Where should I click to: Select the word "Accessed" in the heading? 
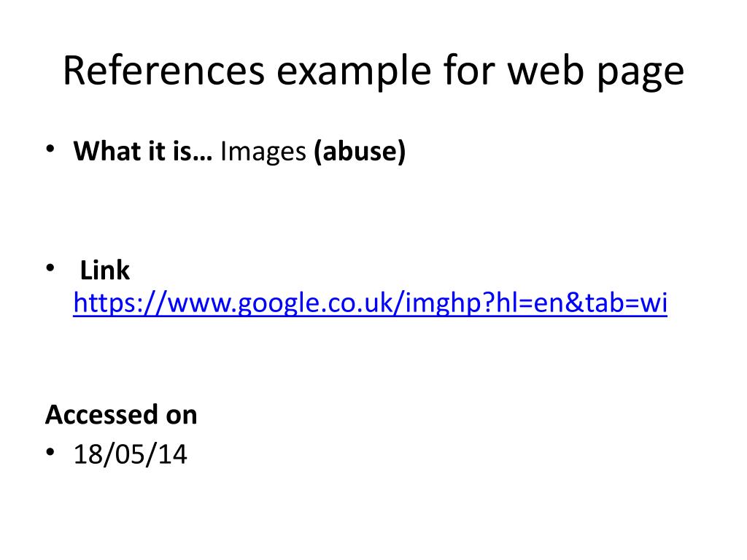(101, 414)
